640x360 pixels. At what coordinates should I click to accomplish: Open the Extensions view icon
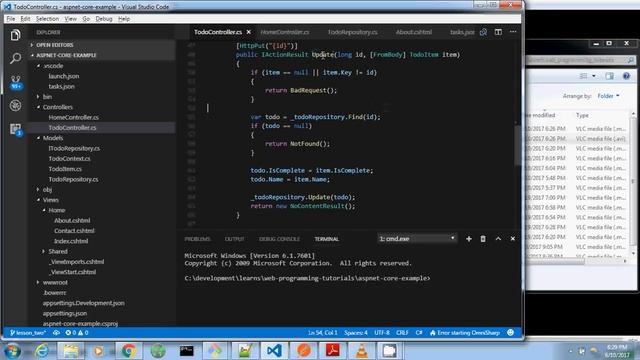coord(16,129)
